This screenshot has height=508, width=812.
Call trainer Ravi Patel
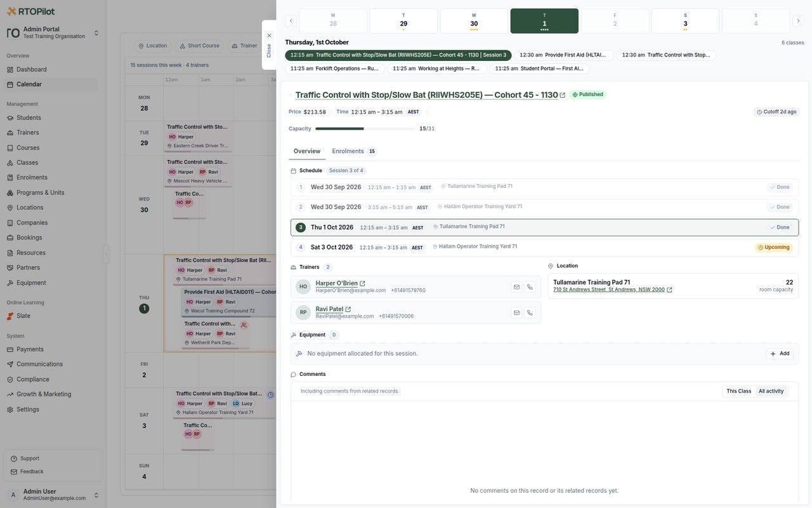point(530,312)
